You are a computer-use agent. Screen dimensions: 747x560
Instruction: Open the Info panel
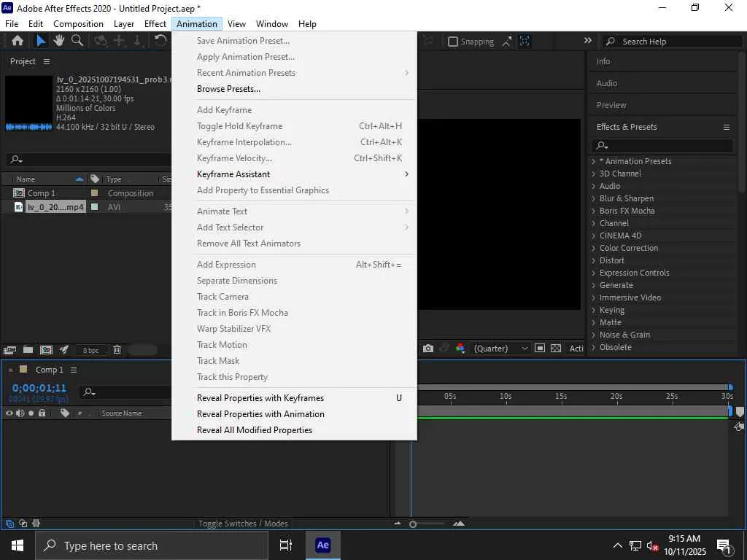pyautogui.click(x=603, y=61)
